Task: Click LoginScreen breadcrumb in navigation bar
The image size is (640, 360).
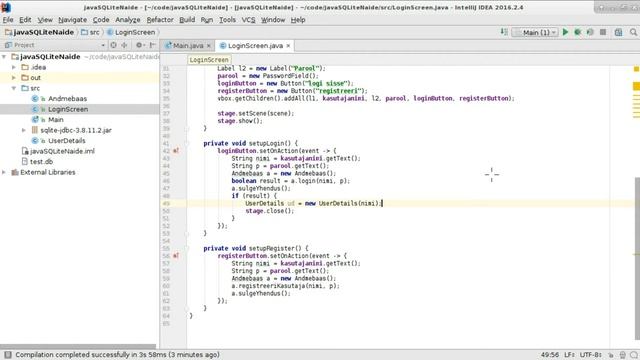Action: pos(131,32)
